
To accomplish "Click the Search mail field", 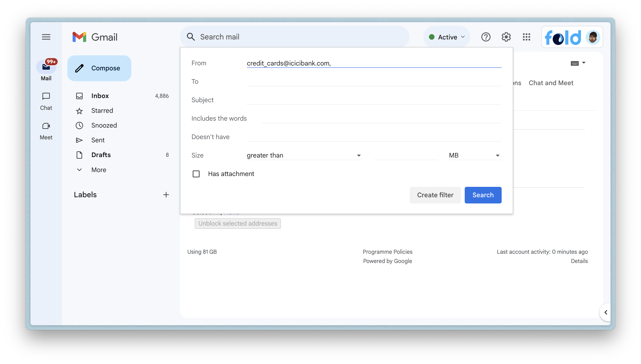I will click(x=294, y=37).
